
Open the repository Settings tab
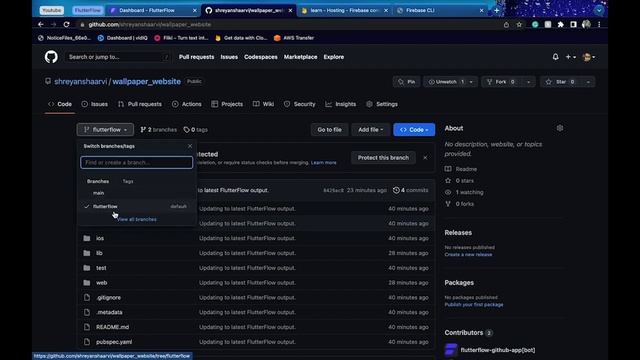(382, 104)
